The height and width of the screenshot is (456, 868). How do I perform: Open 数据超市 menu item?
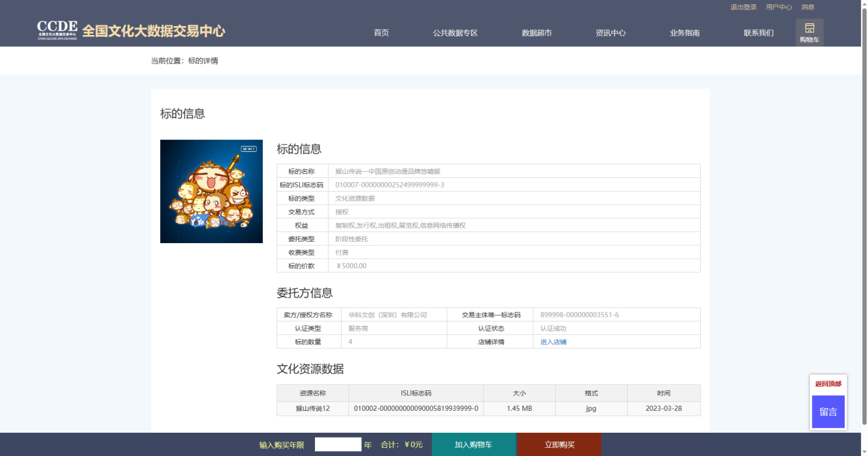coord(537,33)
